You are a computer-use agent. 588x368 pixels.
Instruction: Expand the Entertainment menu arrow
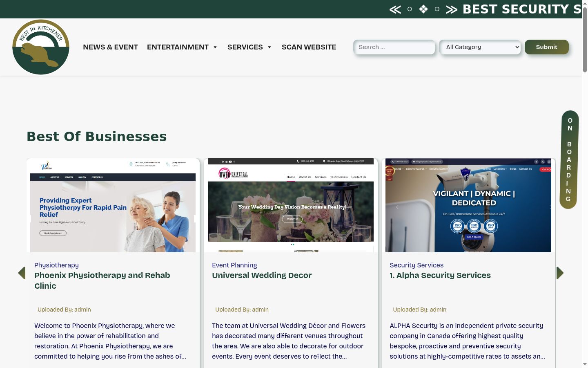pos(215,47)
